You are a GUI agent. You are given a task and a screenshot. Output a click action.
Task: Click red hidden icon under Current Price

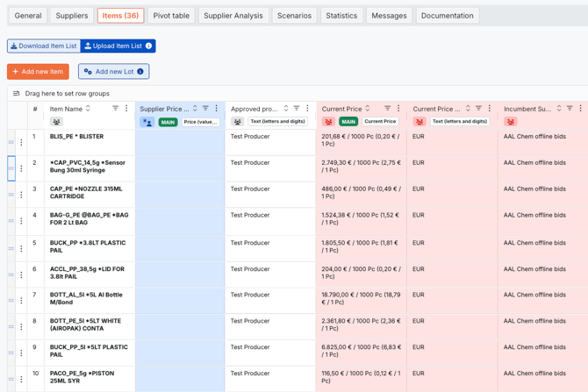tap(328, 121)
